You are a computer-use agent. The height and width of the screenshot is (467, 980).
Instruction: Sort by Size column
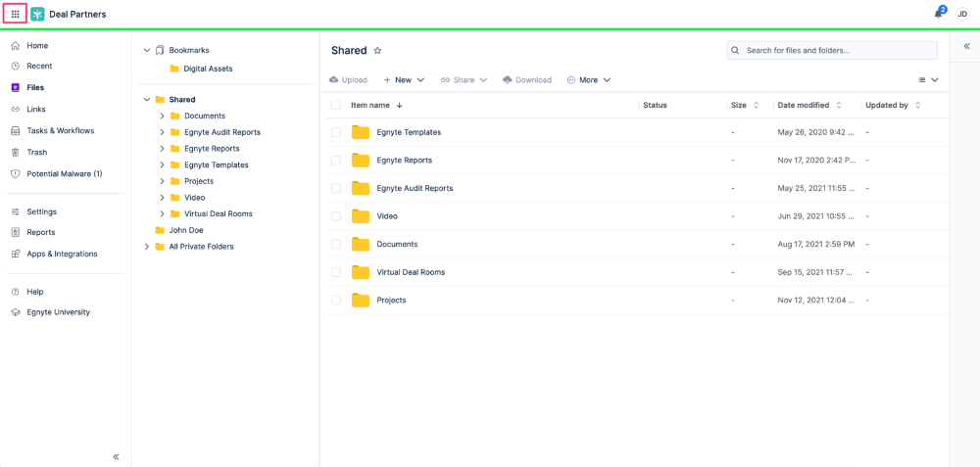[x=745, y=105]
